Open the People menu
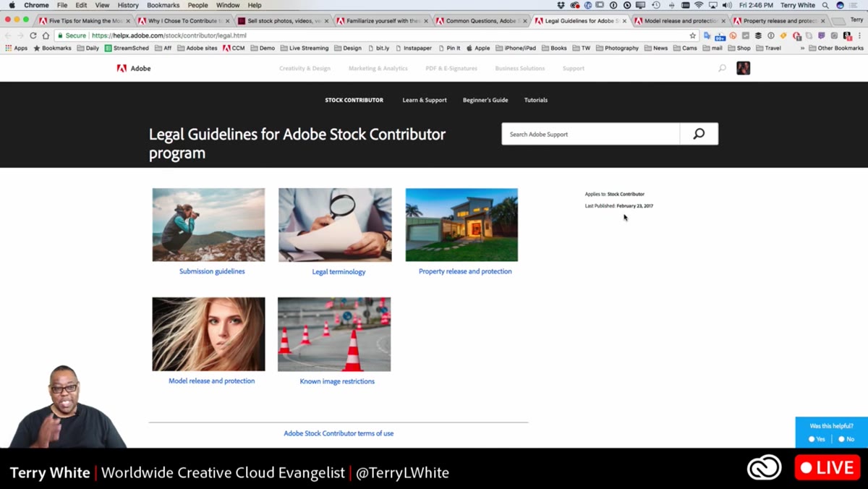 click(x=198, y=5)
